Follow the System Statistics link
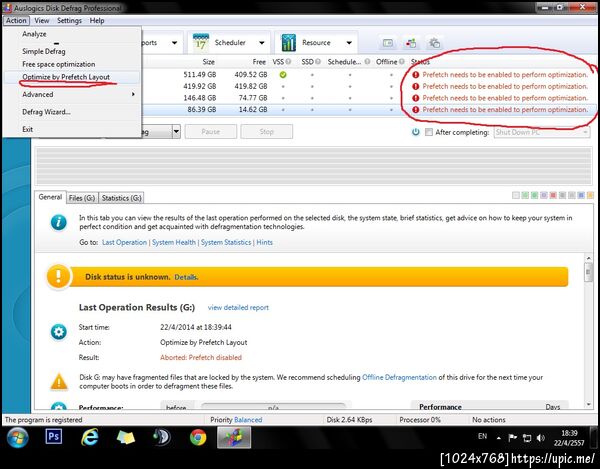Image resolution: width=600 pixels, height=469 pixels. pyautogui.click(x=226, y=242)
